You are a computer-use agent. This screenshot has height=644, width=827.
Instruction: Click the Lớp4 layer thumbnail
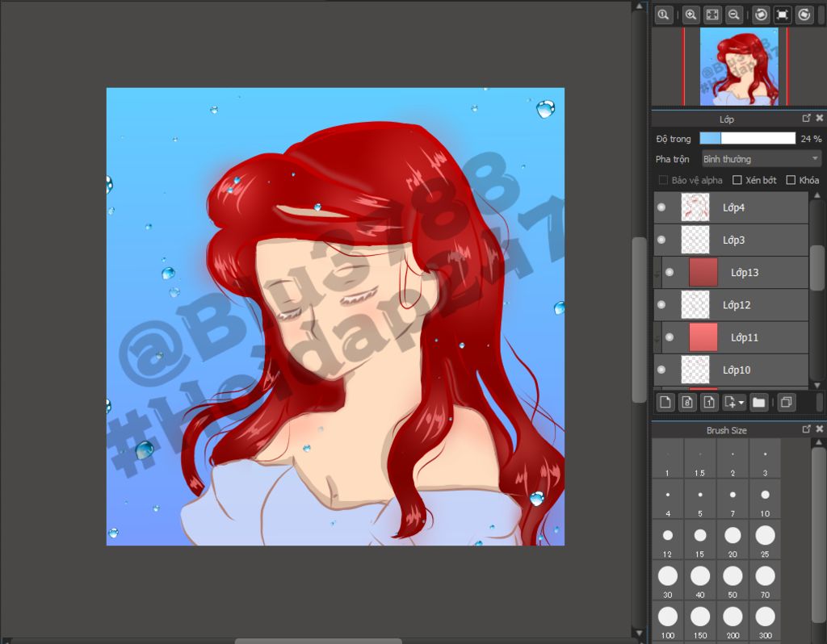coord(695,207)
